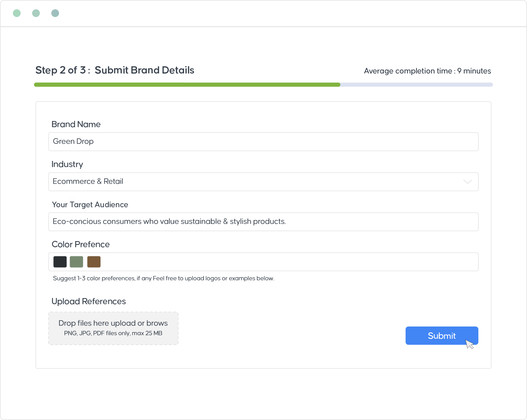Click the leftmost light green window dot
Viewport: 527px width, 420px height.
pyautogui.click(x=17, y=13)
